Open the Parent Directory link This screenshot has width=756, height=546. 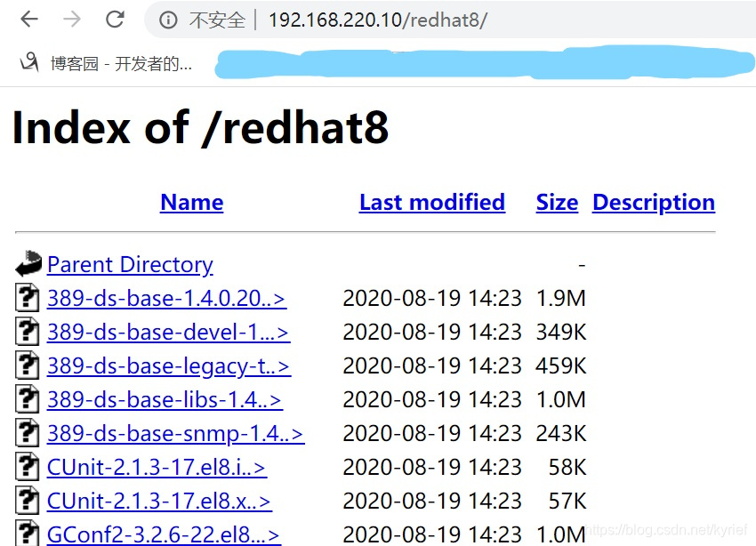pyautogui.click(x=130, y=265)
